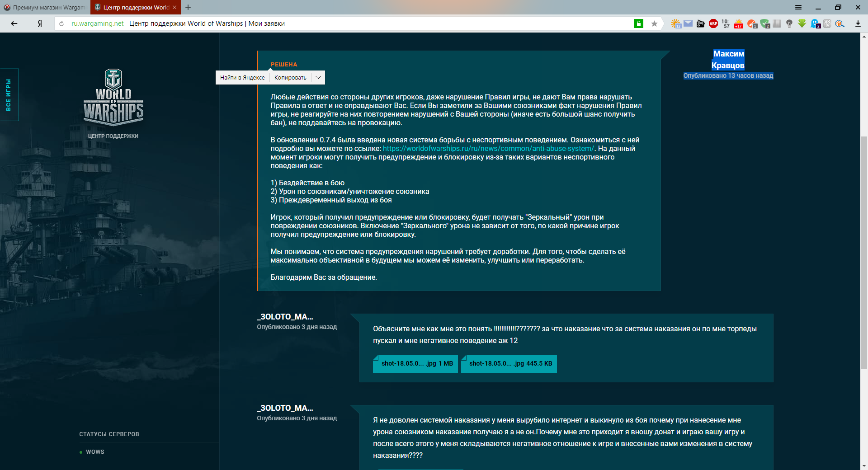The image size is (868, 470).
Task: Open the browser hamburger menu
Action: coord(798,7)
